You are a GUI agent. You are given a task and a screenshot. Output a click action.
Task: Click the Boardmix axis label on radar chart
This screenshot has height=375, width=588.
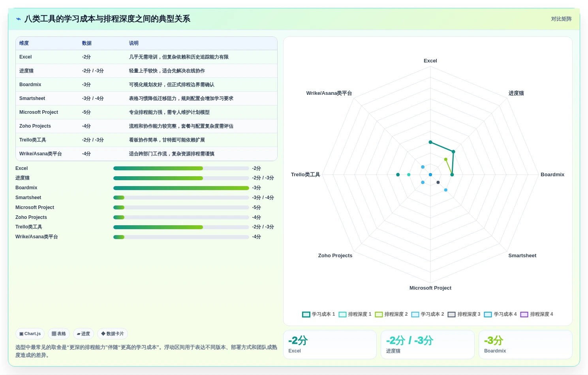[552, 175]
